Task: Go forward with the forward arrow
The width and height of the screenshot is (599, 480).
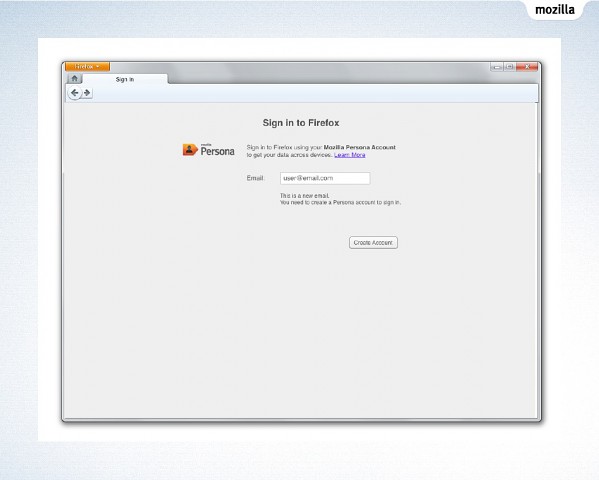Action: (87, 92)
